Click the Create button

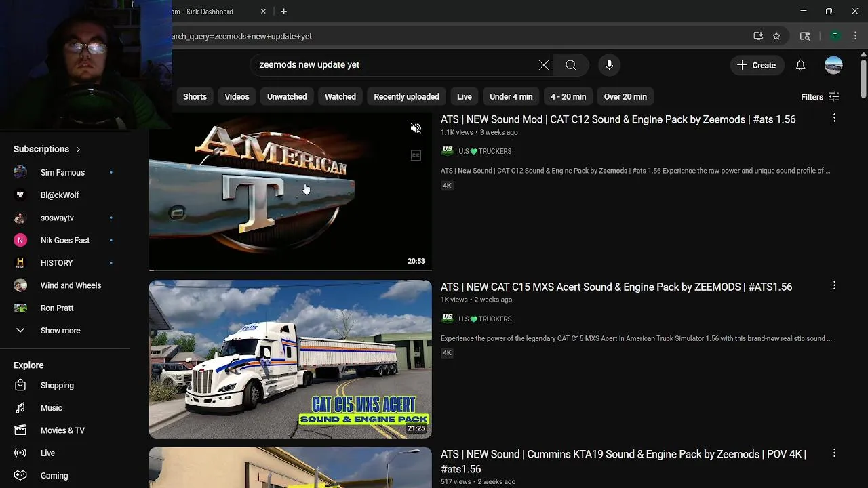[757, 65]
